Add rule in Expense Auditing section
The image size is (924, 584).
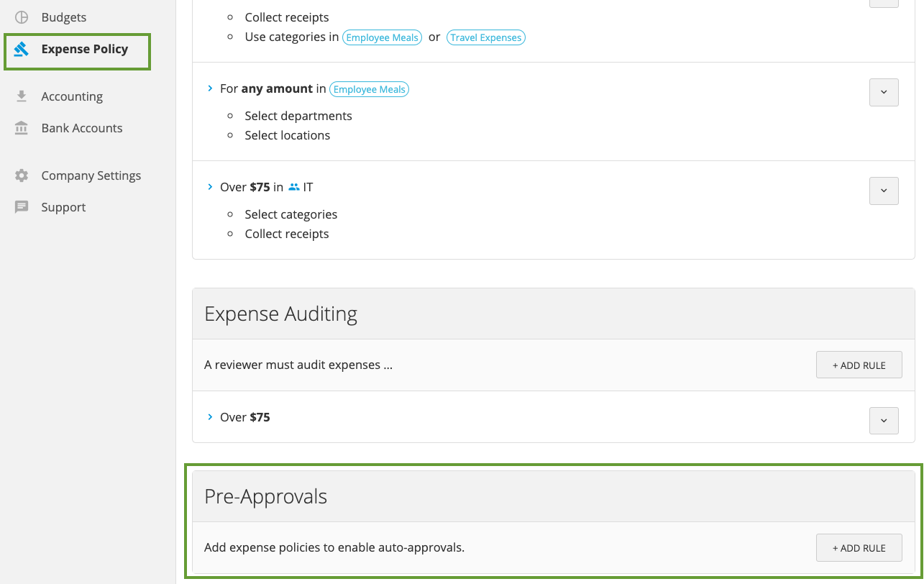[859, 365]
